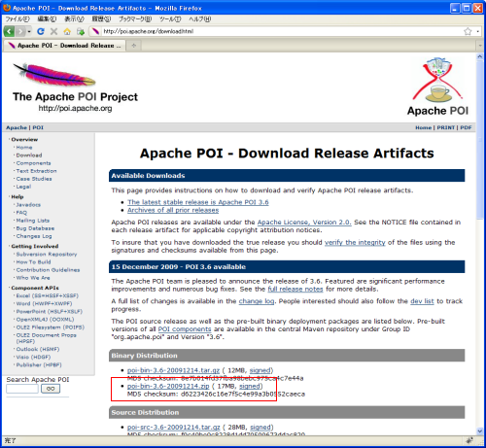486x448 pixels.
Task: Click the PRINT link
Action: coord(446,127)
